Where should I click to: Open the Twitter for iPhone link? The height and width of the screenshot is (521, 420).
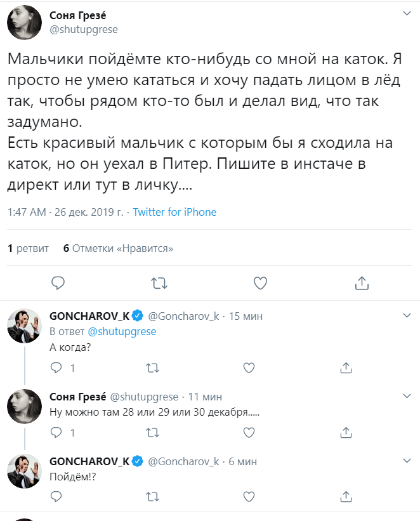click(x=174, y=212)
